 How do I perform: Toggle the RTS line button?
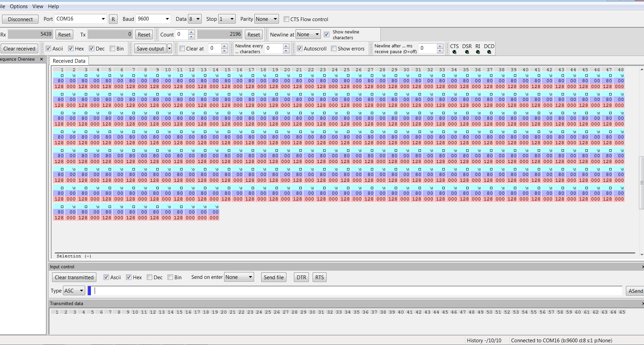click(320, 277)
